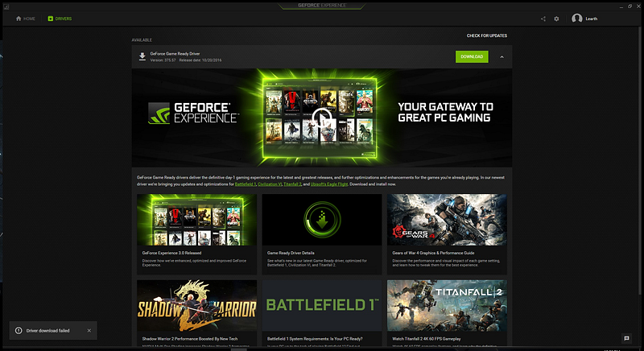The image size is (644, 351).
Task: Click the 'AVAILABLE' section label
Action: 142,40
